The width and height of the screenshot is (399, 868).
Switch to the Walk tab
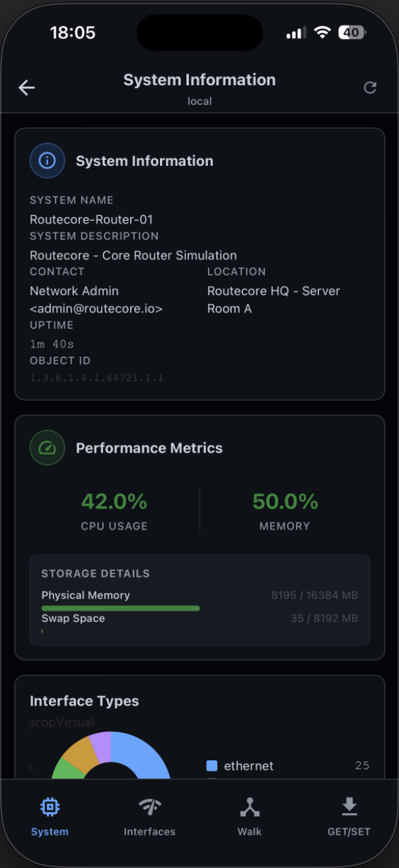[x=249, y=816]
